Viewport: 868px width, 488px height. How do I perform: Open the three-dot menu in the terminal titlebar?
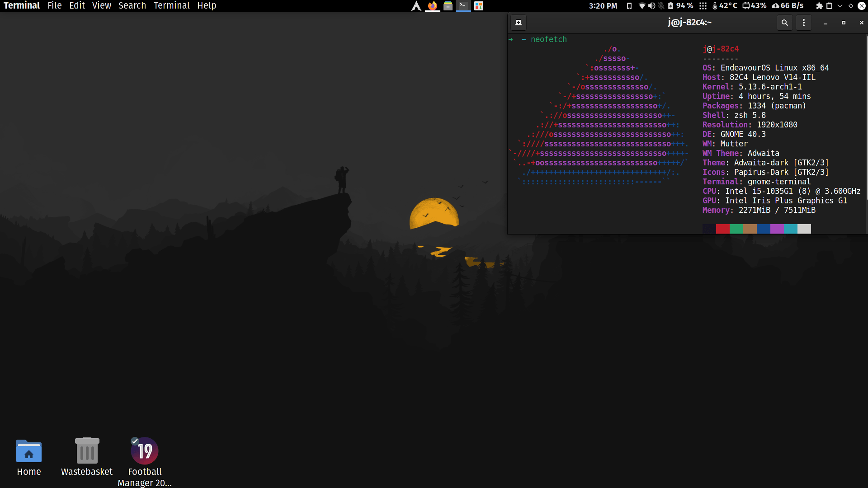pyautogui.click(x=803, y=22)
